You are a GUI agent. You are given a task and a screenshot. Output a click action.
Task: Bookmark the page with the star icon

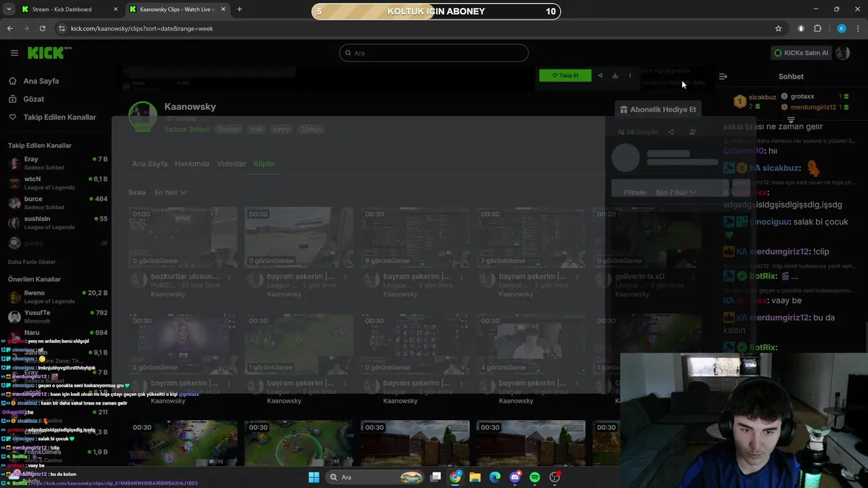(x=778, y=28)
